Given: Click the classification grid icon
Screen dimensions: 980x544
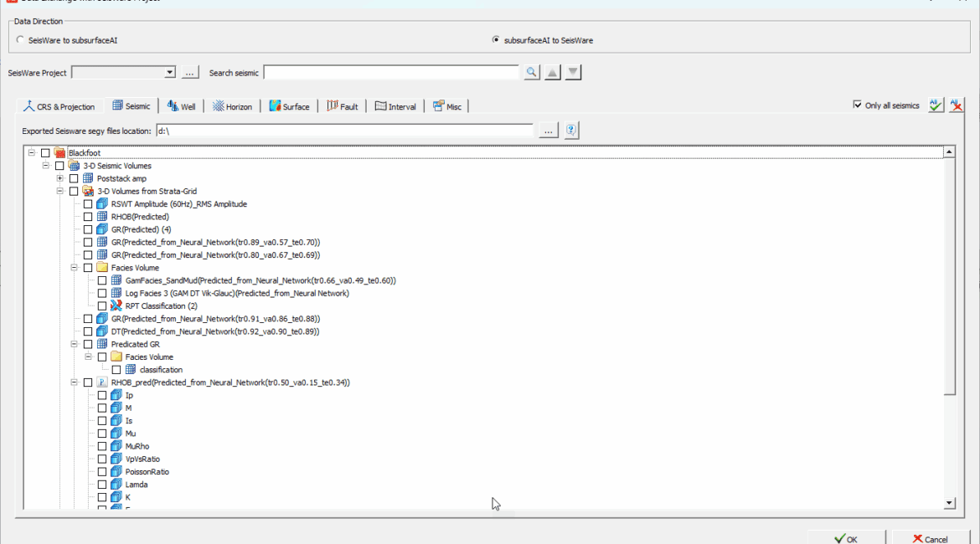Looking at the screenshot, I should [x=131, y=369].
